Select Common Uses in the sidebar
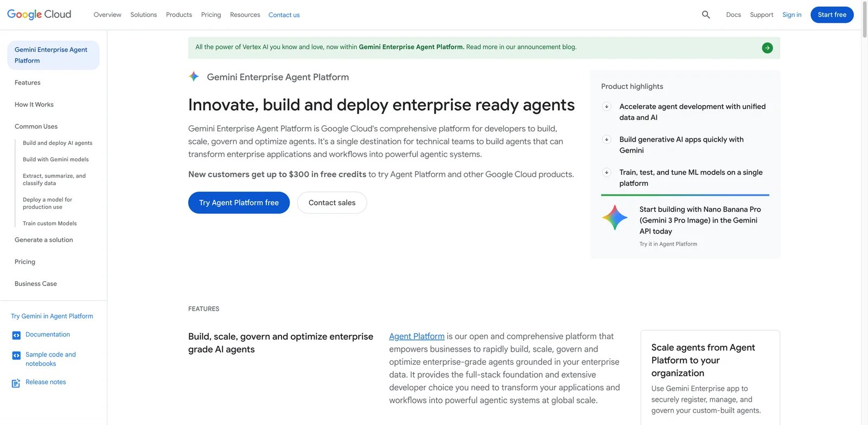This screenshot has width=868, height=425. (x=36, y=126)
